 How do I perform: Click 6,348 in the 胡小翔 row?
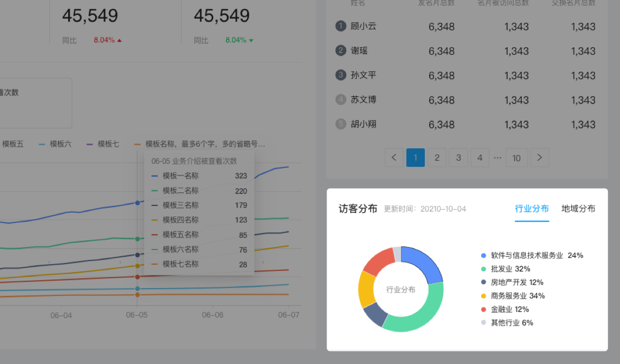pos(442,125)
